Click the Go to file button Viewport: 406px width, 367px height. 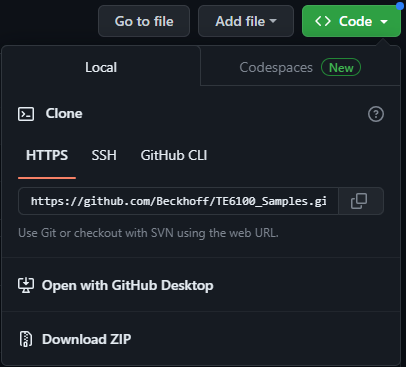[x=144, y=21]
